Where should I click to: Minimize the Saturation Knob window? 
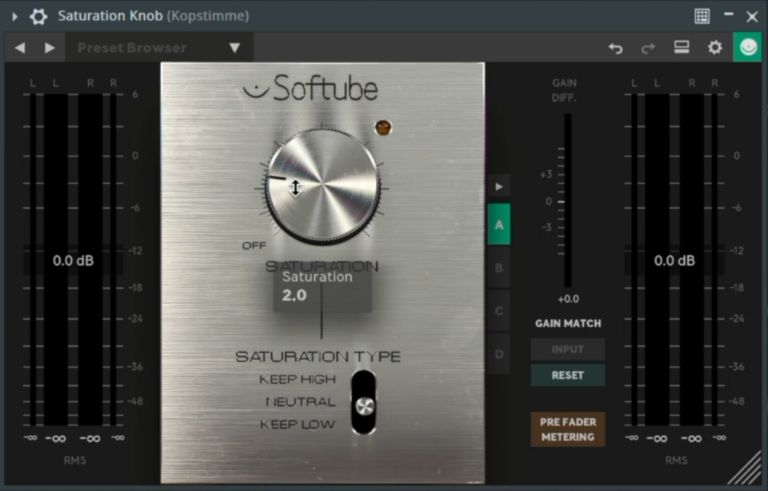pyautogui.click(x=729, y=15)
